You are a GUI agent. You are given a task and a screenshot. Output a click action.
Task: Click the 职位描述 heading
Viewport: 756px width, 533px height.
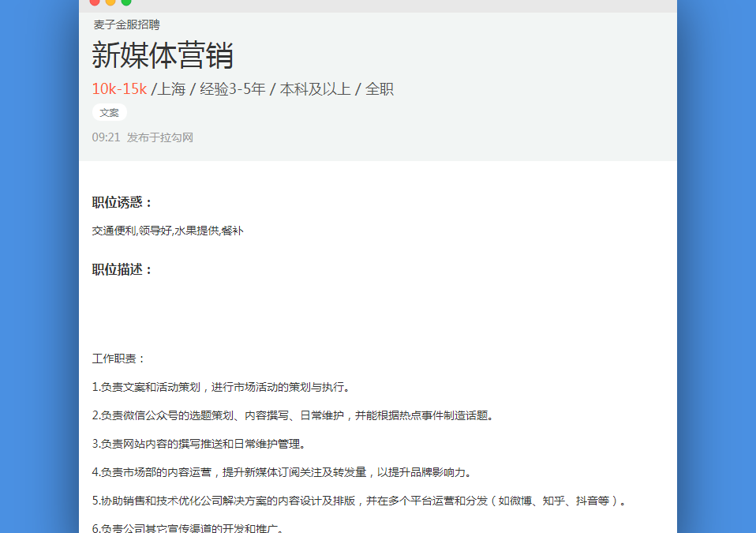tap(122, 269)
